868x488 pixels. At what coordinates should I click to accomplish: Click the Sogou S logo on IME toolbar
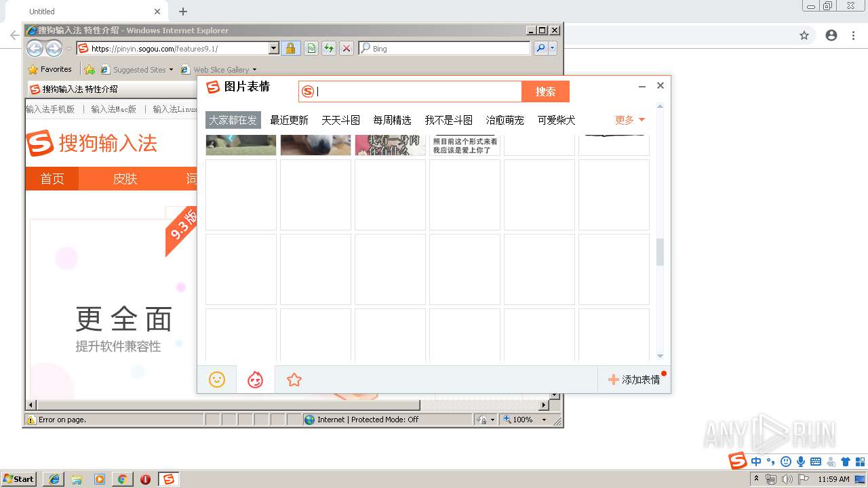pos(738,461)
